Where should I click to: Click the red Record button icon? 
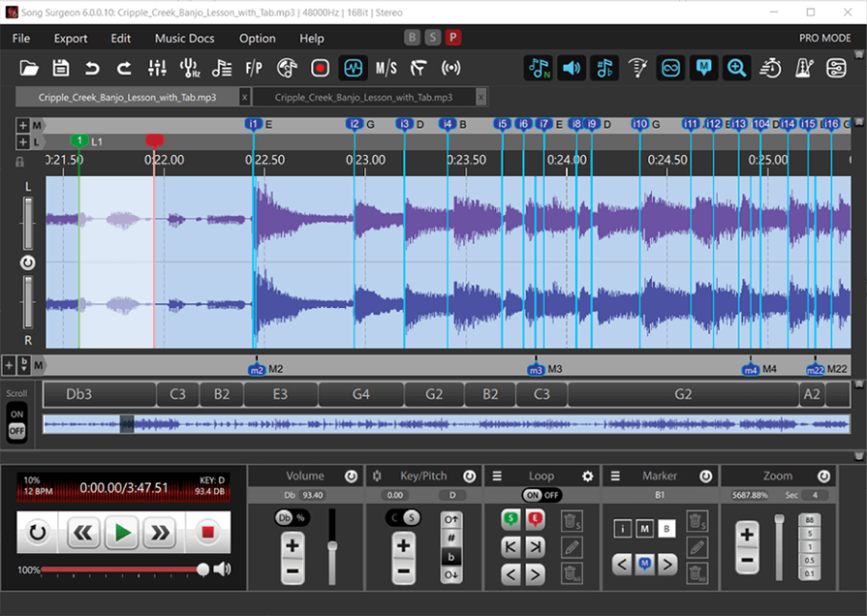point(320,68)
